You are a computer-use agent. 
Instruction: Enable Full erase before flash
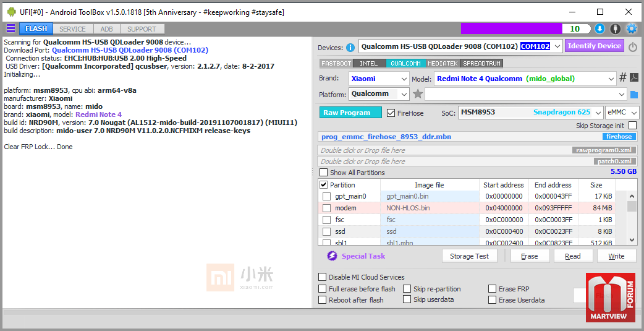click(x=323, y=289)
